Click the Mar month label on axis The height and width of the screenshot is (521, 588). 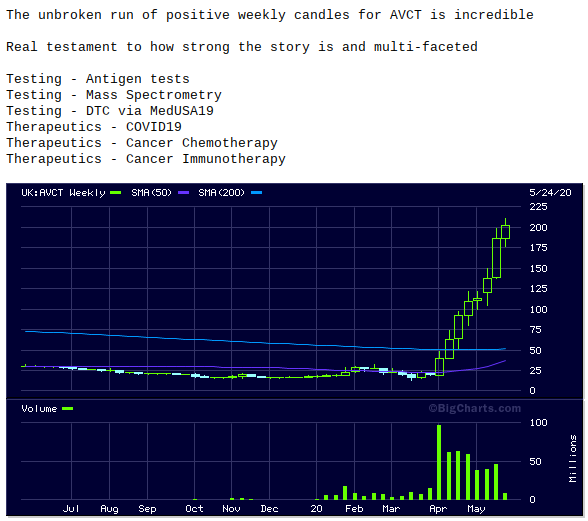[391, 509]
